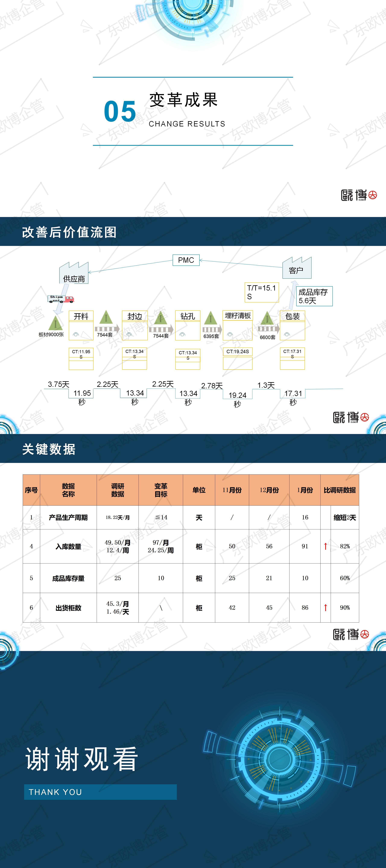386x868 pixels.
Task: Click 欧博 logo below the value stream map
Action: [x=351, y=417]
